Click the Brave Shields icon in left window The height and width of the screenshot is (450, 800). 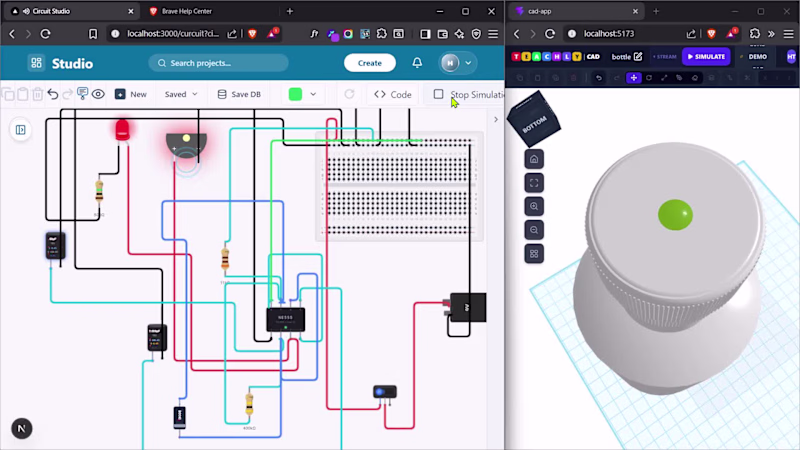pos(253,34)
